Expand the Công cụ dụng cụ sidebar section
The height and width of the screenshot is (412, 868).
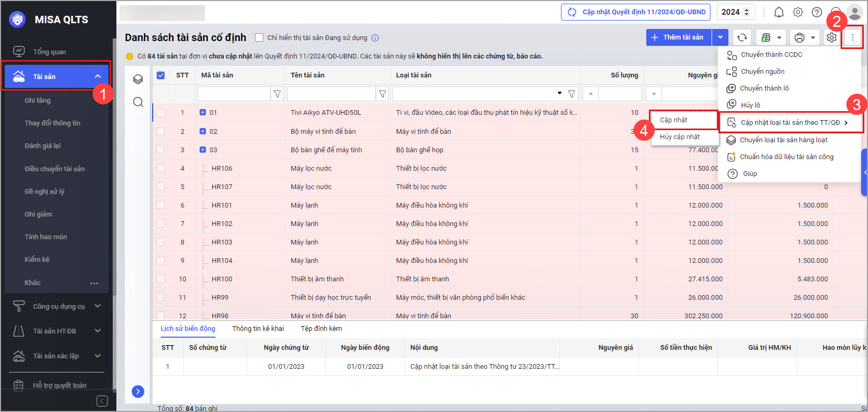point(97,306)
